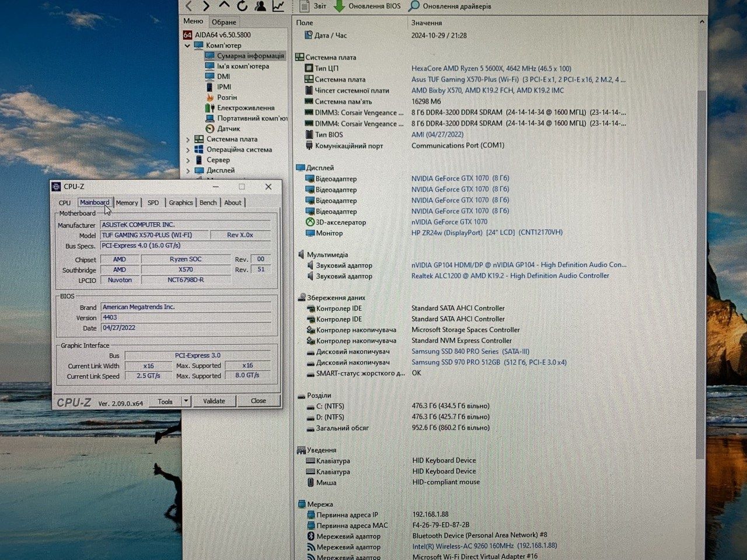The image size is (747, 560).
Task: Expand the Дисплей tree node
Action: tap(188, 170)
